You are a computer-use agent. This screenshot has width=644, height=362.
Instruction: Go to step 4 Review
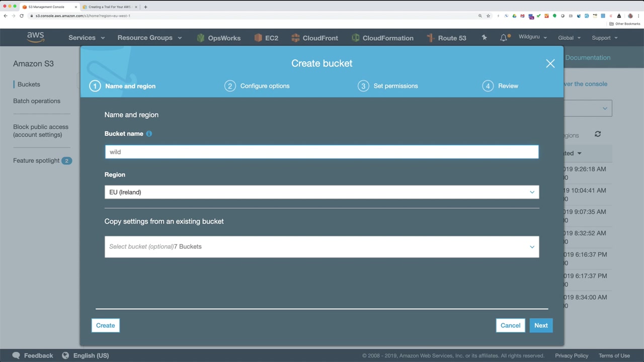(x=500, y=86)
